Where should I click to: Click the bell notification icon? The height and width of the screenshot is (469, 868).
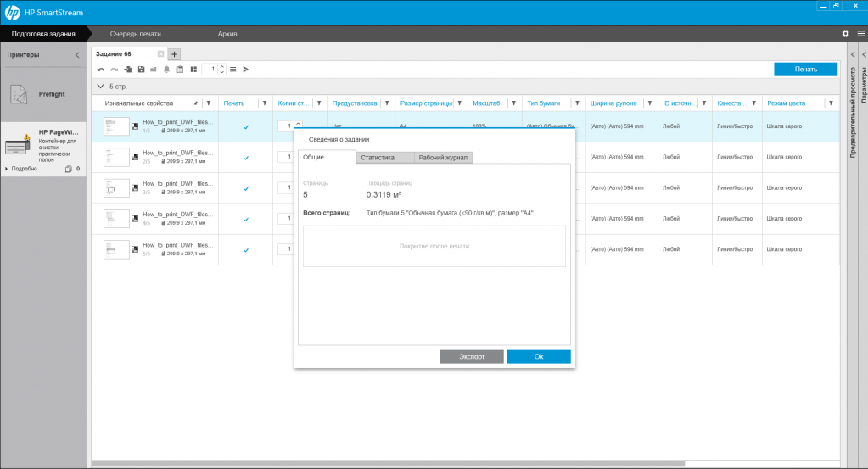pyautogui.click(x=166, y=70)
